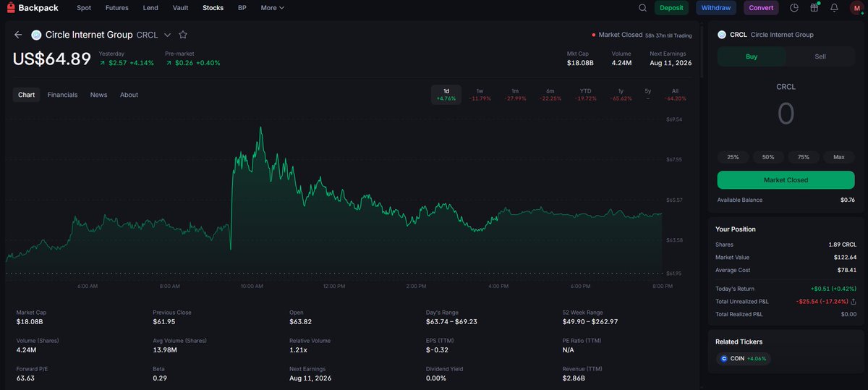Open the COIN related ticker chip
The height and width of the screenshot is (390, 868).
[x=743, y=358]
